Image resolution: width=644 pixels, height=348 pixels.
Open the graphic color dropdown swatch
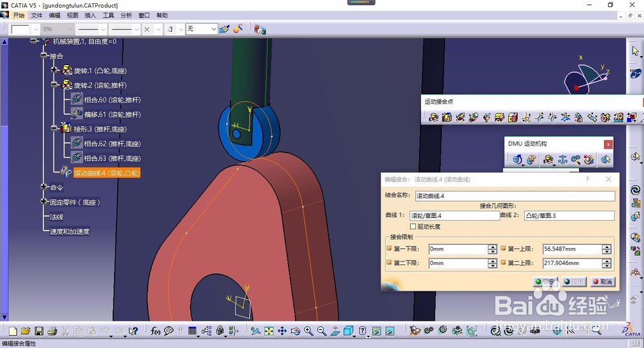[35, 29]
